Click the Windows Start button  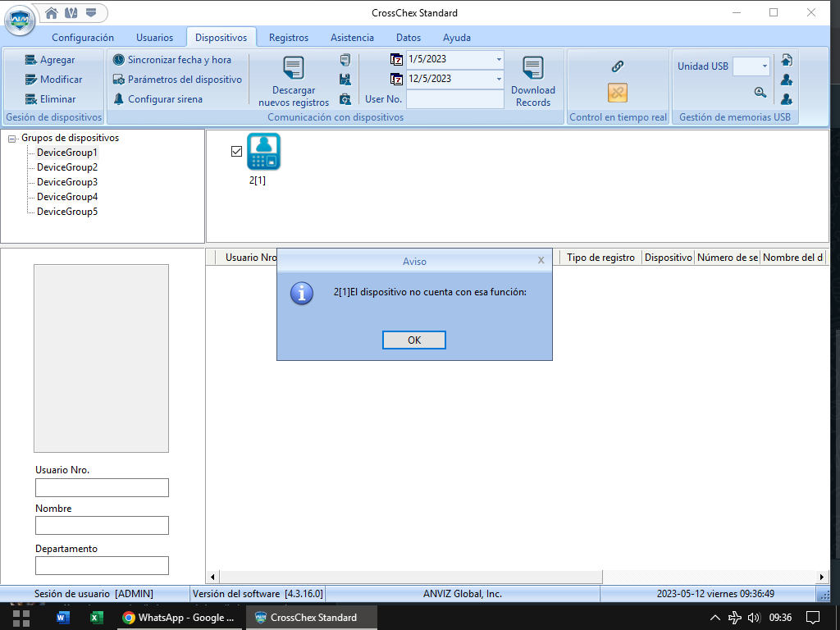point(21,618)
